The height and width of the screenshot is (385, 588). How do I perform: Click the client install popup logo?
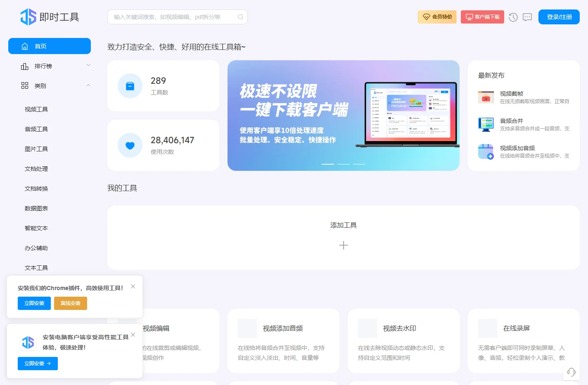tap(28, 342)
